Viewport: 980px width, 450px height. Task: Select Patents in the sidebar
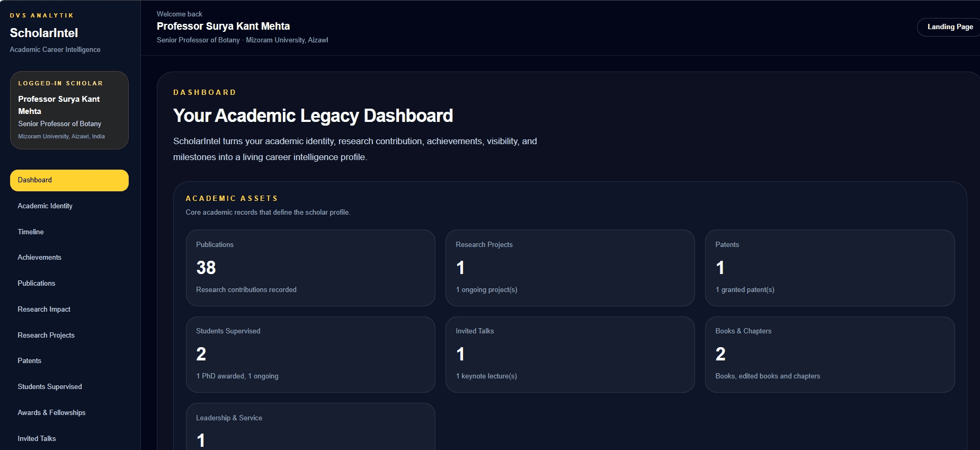coord(69,361)
